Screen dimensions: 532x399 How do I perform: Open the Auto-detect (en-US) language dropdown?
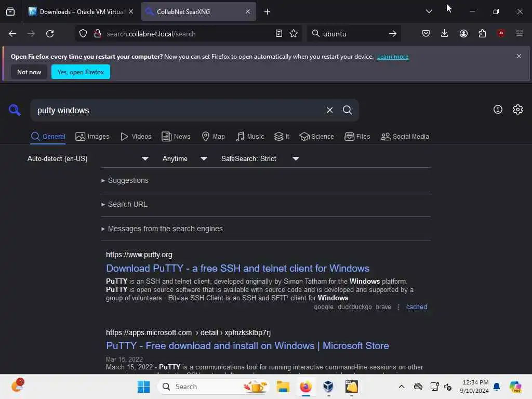tap(88, 158)
